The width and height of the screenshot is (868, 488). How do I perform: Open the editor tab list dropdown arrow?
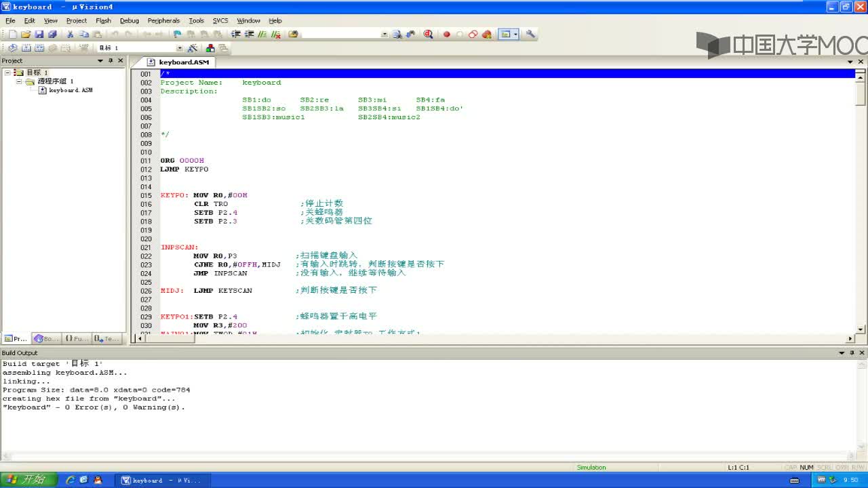851,62
